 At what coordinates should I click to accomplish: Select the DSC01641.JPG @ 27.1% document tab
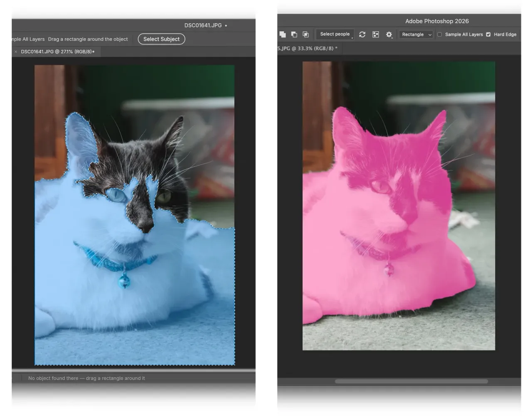[58, 52]
